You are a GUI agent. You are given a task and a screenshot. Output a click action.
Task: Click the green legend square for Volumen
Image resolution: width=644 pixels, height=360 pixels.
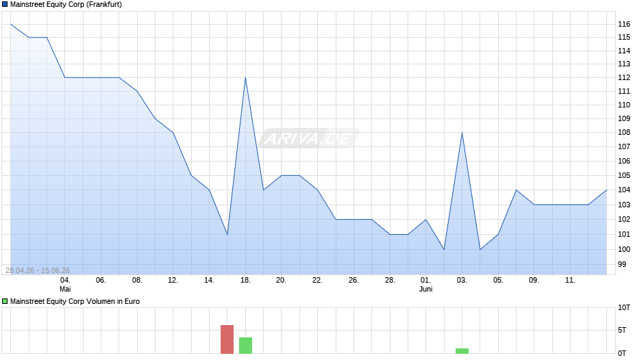coord(5,301)
